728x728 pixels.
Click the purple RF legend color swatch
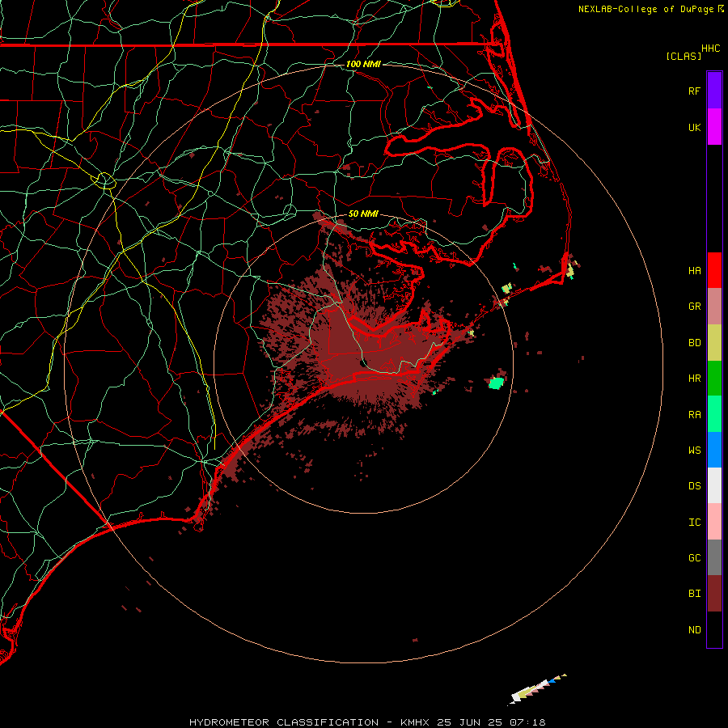coord(714,91)
